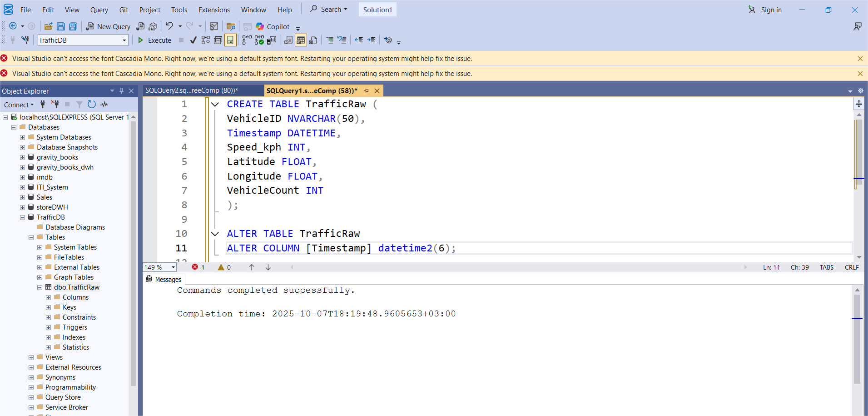Click the Comment out selected lines icon
The width and height of the screenshot is (868, 416).
pyautogui.click(x=329, y=40)
